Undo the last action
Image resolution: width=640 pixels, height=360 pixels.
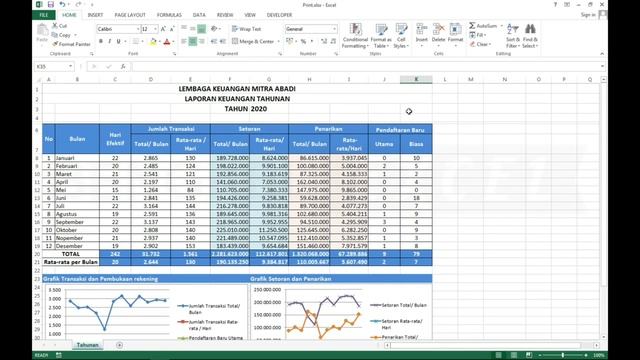[62, 4]
